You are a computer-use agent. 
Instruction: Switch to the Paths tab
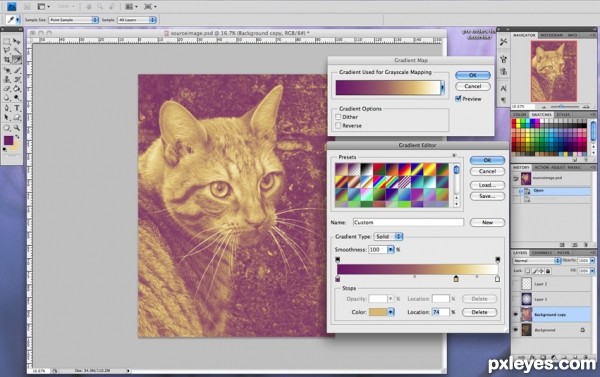click(x=563, y=253)
